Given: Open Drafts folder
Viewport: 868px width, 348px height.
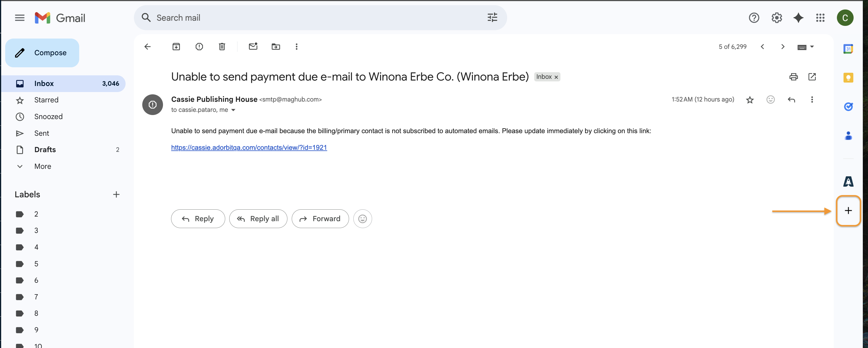Looking at the screenshot, I should coord(63,150).
